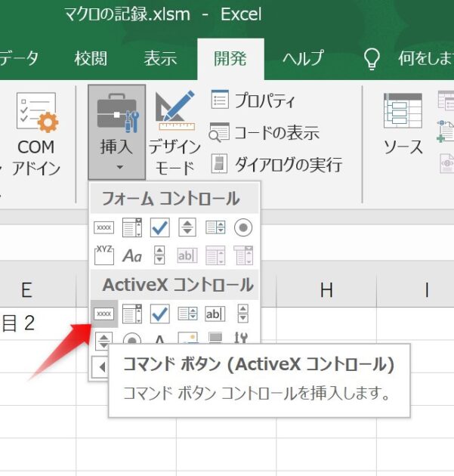454x476 pixels.
Task: Select greyed Combo List Edit form control
Action: (215, 255)
